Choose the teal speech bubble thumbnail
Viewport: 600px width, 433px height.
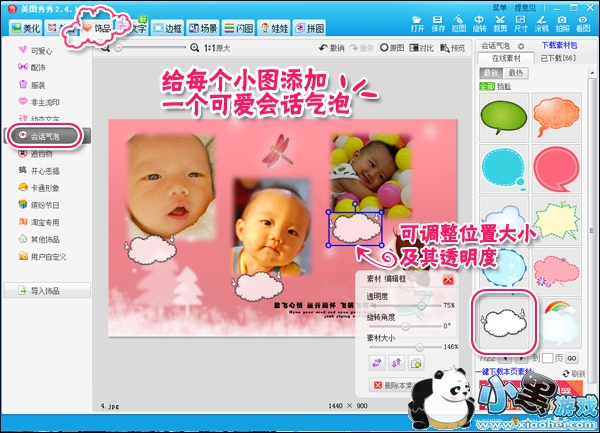504,169
